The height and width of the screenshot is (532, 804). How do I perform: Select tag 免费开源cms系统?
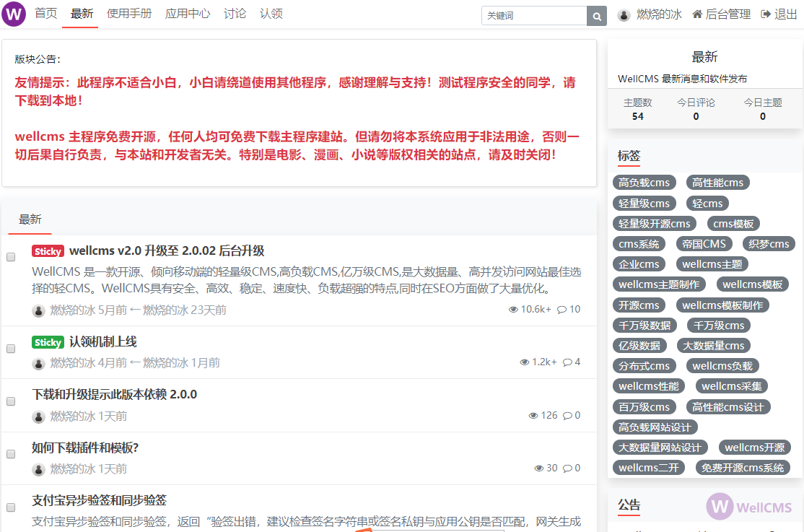point(743,468)
